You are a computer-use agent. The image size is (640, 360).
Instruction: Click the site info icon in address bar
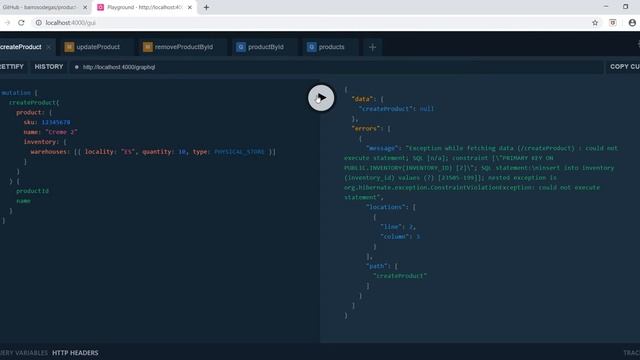coord(38,23)
